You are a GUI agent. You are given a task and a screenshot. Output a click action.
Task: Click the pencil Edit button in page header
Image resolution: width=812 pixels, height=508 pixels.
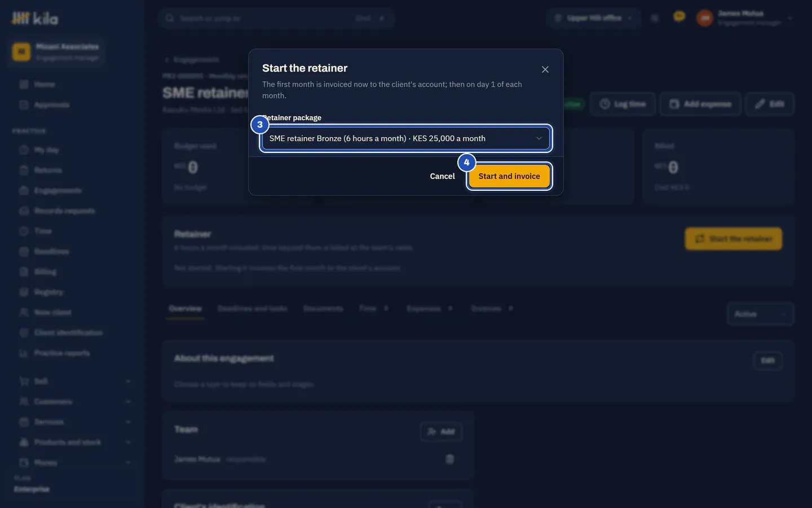[x=770, y=104]
